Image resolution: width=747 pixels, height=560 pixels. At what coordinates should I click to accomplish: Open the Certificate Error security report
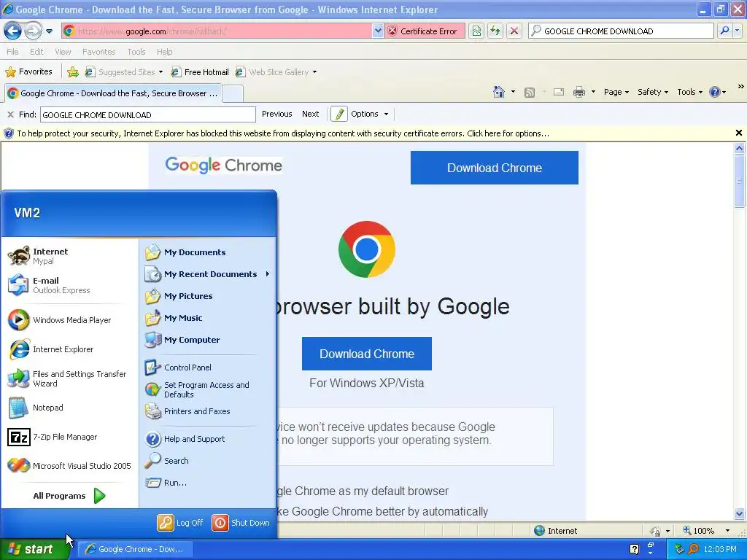pyautogui.click(x=424, y=31)
